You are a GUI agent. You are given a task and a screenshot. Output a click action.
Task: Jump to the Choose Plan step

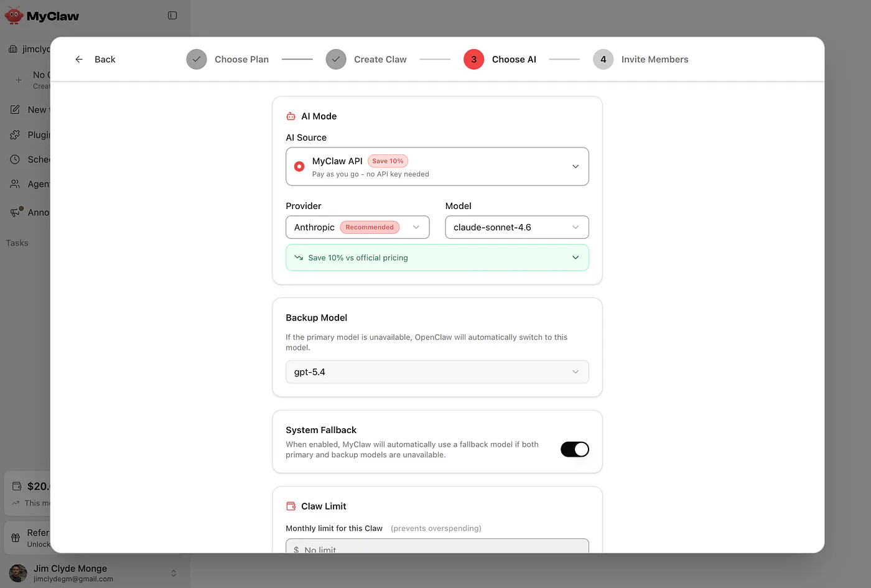click(x=228, y=60)
